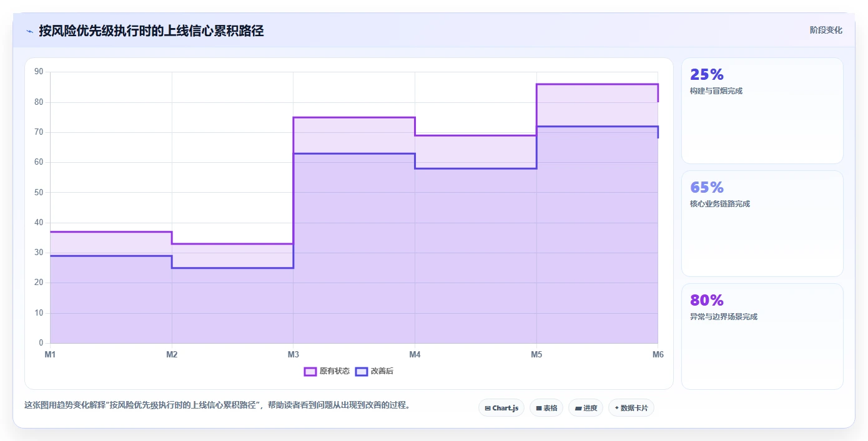Click the 25% figure
This screenshot has width=868, height=441.
point(707,74)
